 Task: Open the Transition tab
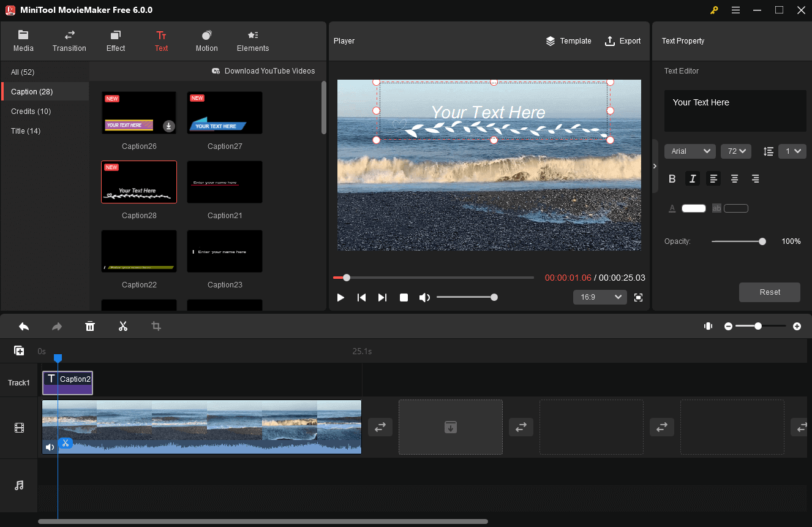point(69,41)
